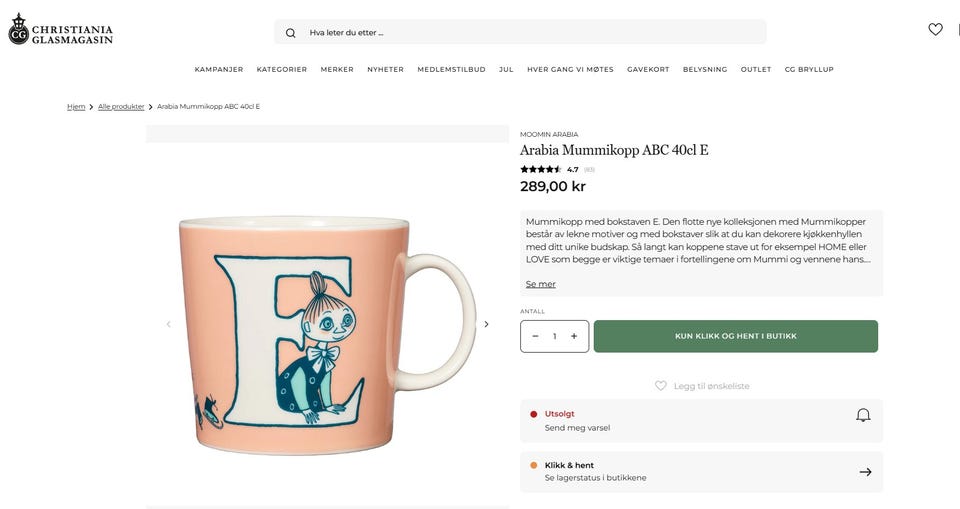960x509 pixels.
Task: Click the notification bell for sold out alert
Action: click(x=863, y=415)
